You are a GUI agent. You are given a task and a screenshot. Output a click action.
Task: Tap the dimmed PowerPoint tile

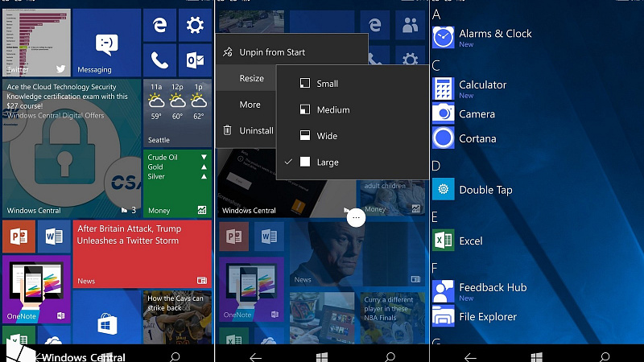point(233,237)
